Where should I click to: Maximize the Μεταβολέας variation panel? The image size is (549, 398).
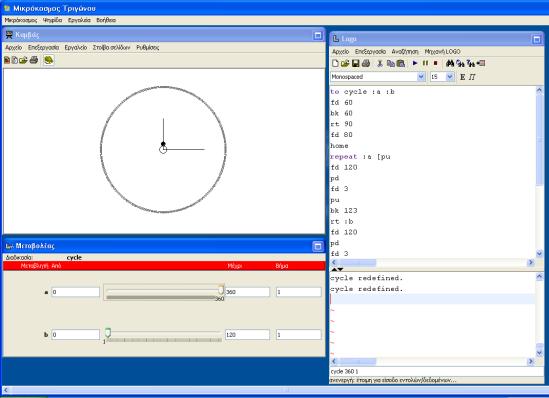coord(318,246)
